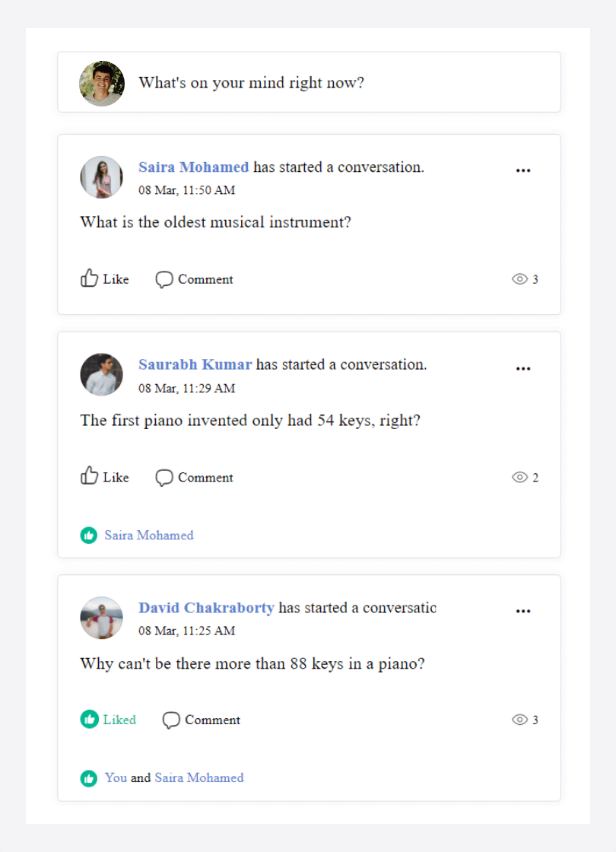Click 'What's on your mind' input box
The width and height of the screenshot is (616, 852).
pyautogui.click(x=309, y=82)
